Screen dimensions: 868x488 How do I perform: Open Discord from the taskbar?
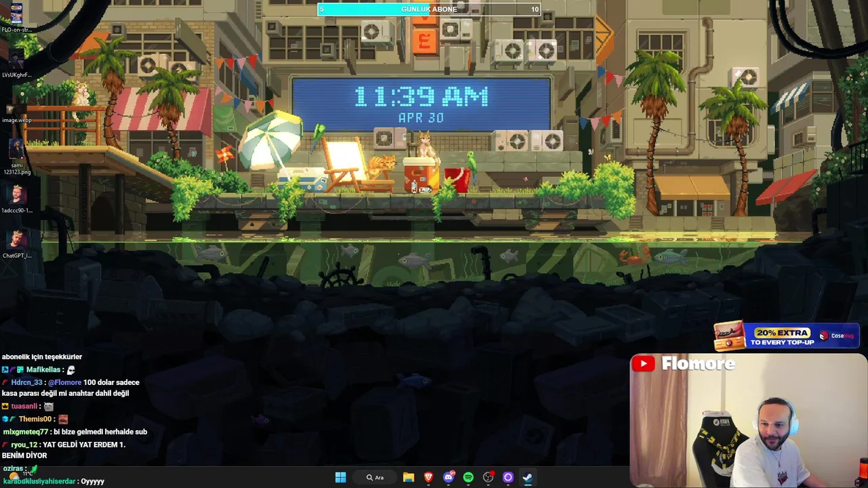[448, 477]
